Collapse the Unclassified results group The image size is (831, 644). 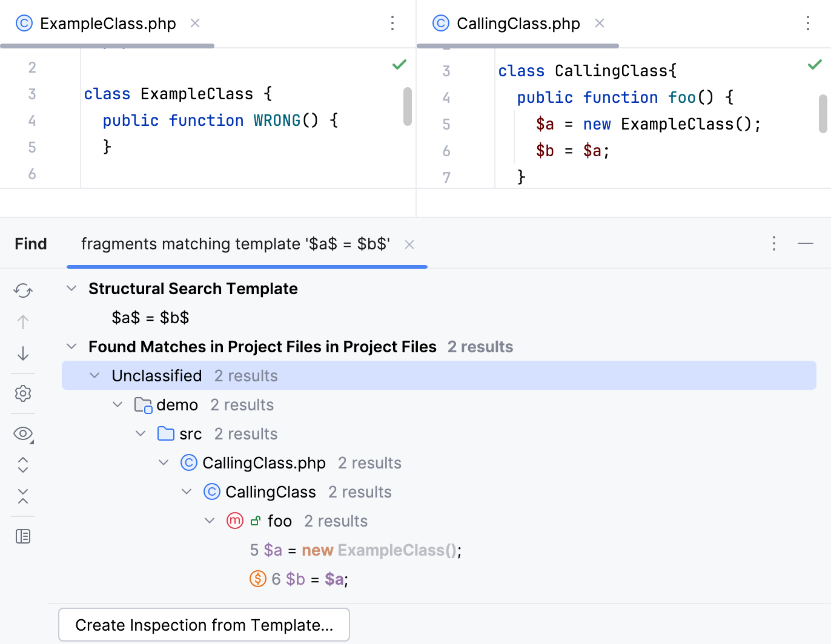pyautogui.click(x=94, y=375)
